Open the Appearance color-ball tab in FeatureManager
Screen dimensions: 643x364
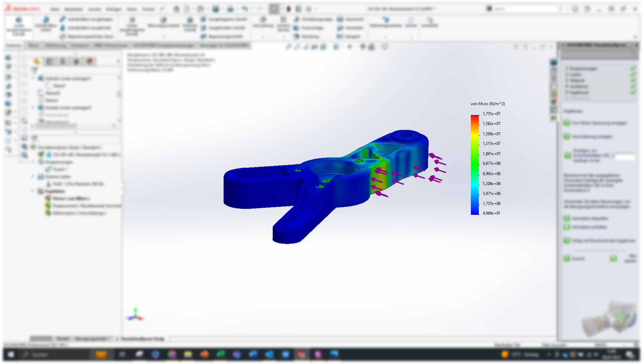coord(89,62)
